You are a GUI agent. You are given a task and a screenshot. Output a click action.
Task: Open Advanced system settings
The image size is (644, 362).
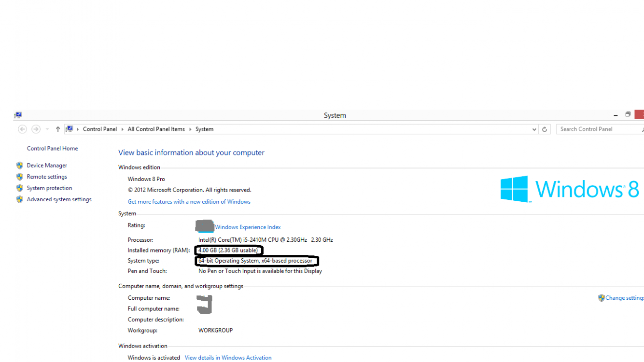59,199
